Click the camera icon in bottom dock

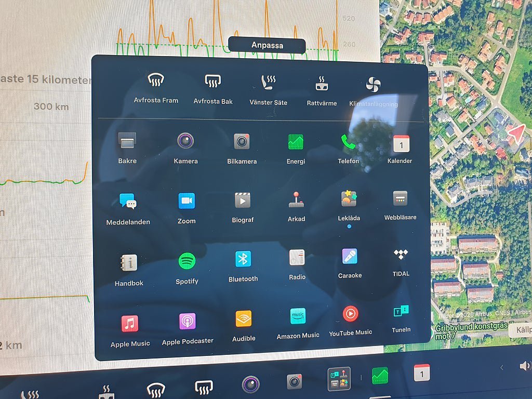pyautogui.click(x=251, y=384)
